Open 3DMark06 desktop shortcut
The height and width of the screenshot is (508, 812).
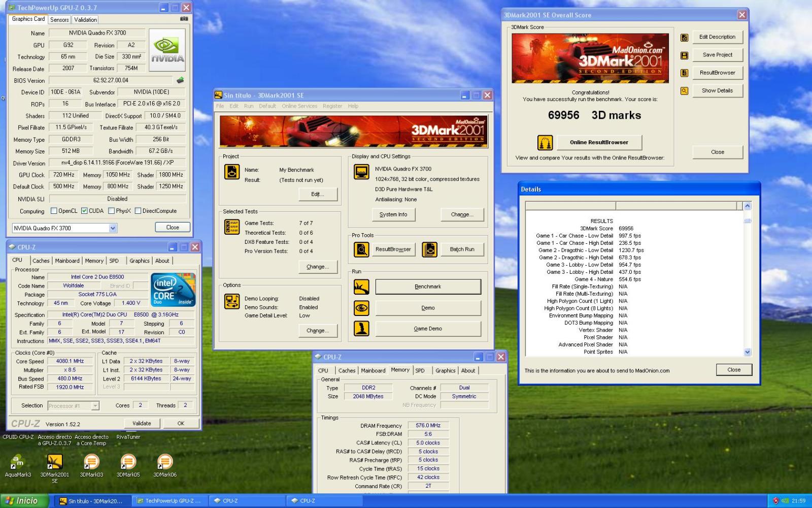click(165, 466)
